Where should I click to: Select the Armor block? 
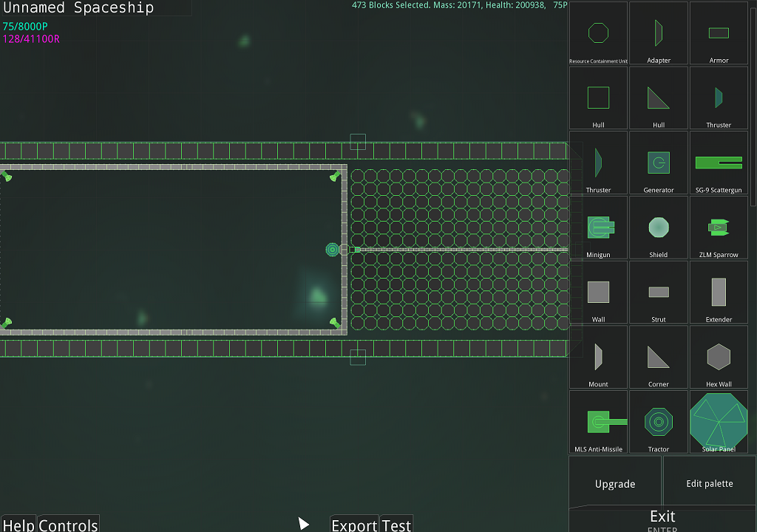[719, 33]
